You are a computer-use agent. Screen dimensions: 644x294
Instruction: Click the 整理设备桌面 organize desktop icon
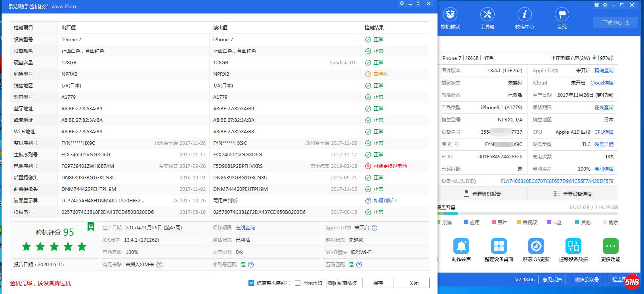[499, 246]
